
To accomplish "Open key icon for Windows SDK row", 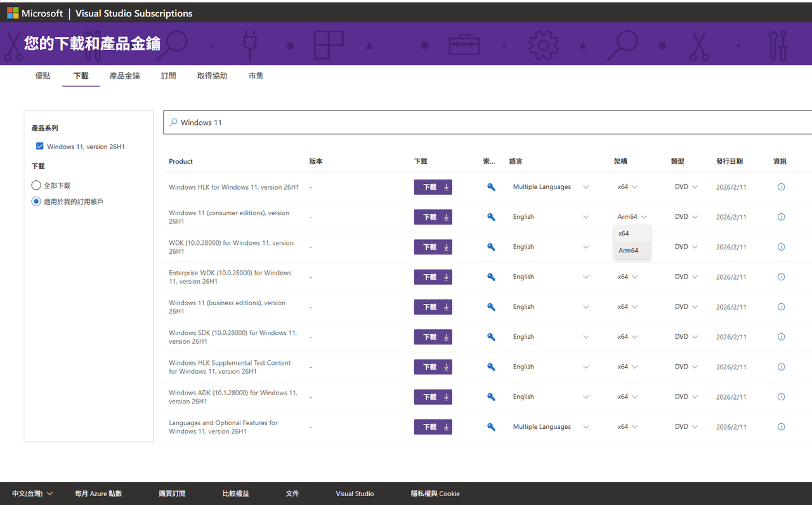I will click(490, 337).
